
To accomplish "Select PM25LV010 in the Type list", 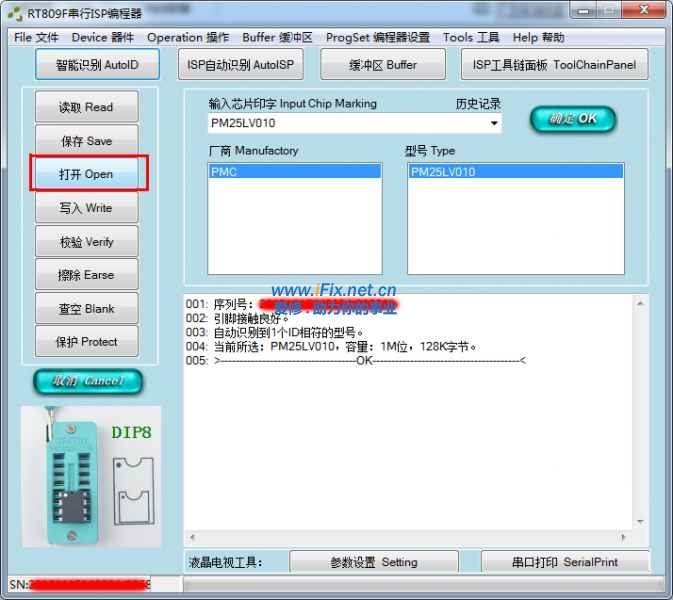I will coord(515,172).
